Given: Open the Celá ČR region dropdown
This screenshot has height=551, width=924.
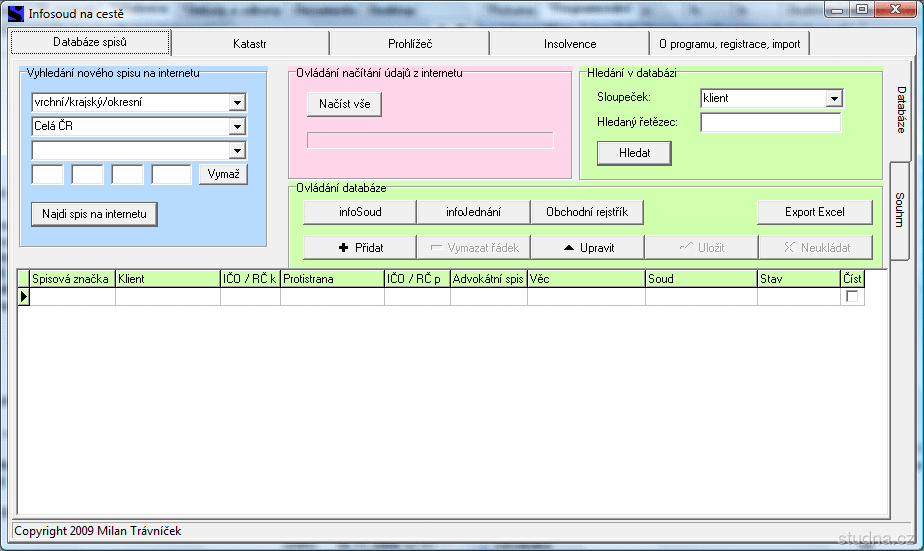Looking at the screenshot, I should pos(237,126).
